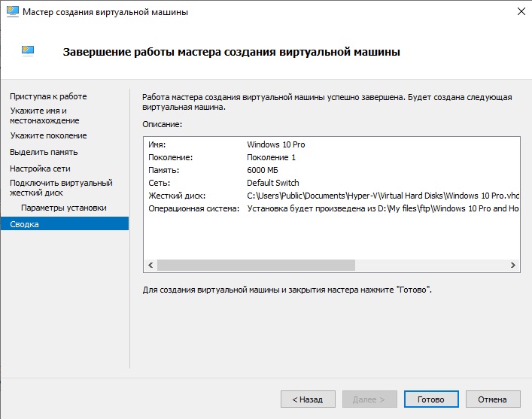Select the highlighted 'Сводка' step
Image resolution: width=532 pixels, height=419 pixels.
click(x=24, y=224)
